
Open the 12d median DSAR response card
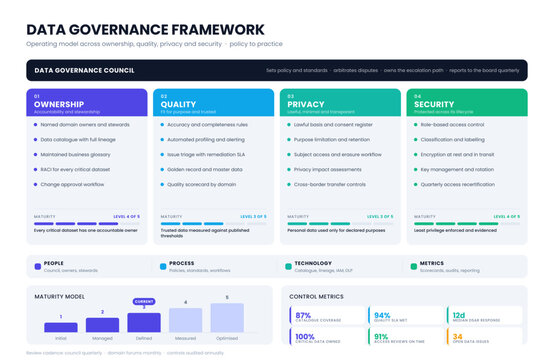click(484, 315)
